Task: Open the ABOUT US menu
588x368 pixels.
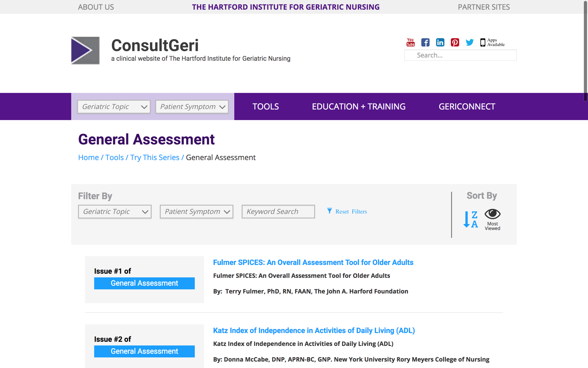Action: pos(96,7)
